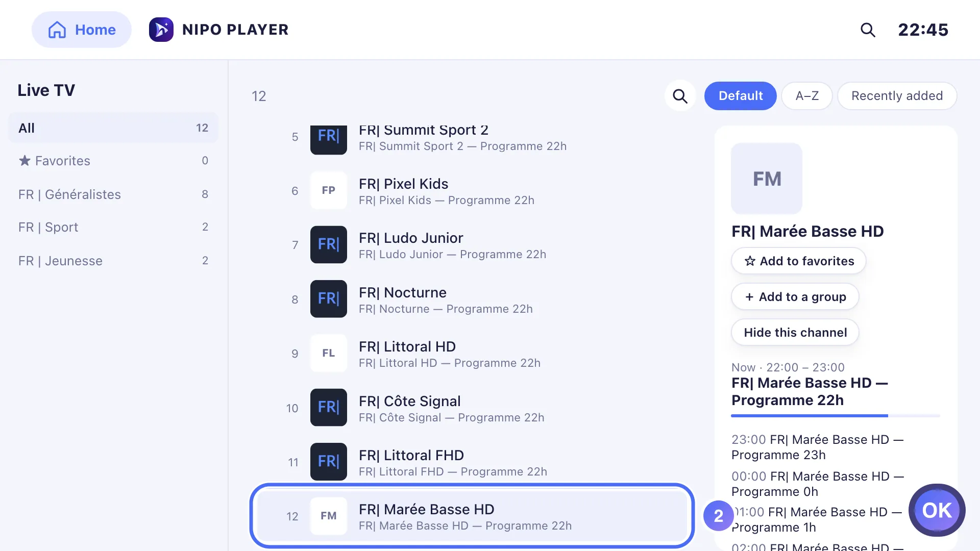Screen dimensions: 980x551
Task: Click the 22:45 clock
Action: [x=923, y=30]
